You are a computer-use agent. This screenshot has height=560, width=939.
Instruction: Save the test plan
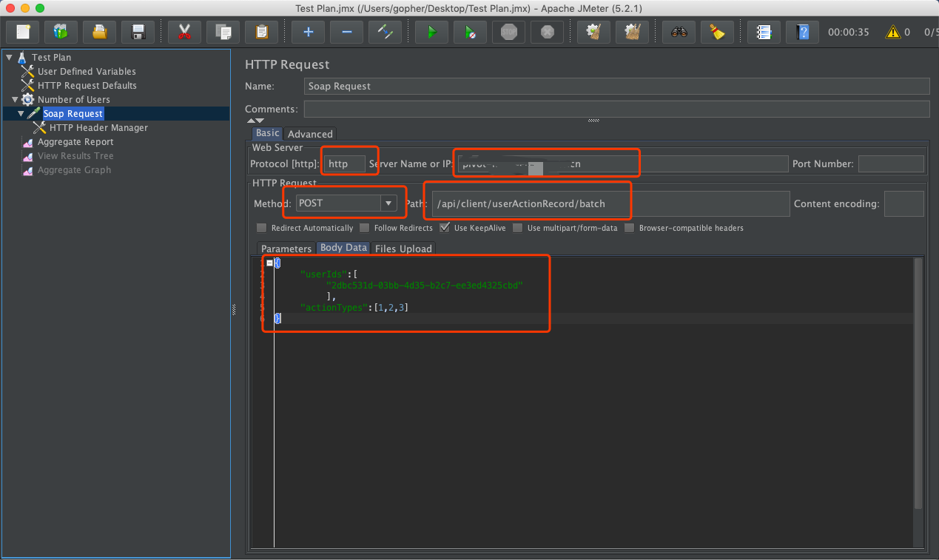point(138,32)
